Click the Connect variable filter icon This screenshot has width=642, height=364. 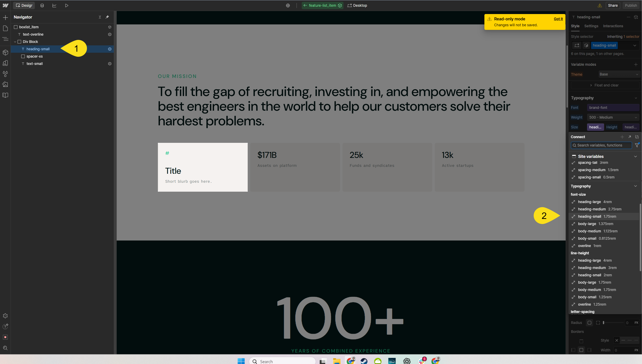point(637,145)
